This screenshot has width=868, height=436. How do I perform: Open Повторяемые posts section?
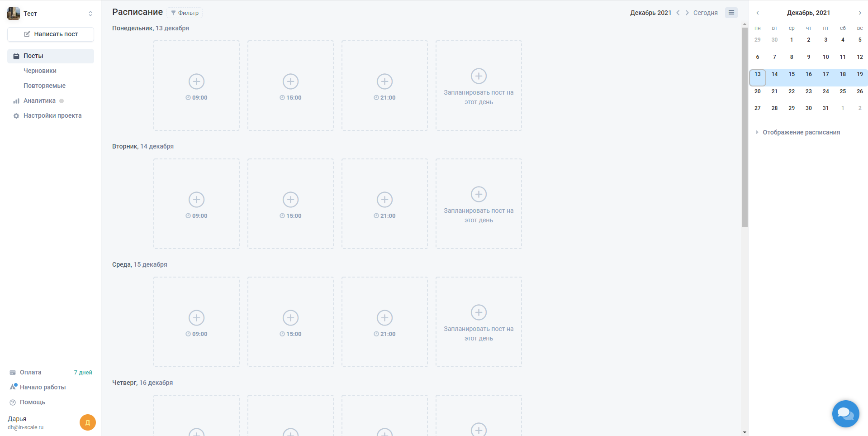click(44, 86)
